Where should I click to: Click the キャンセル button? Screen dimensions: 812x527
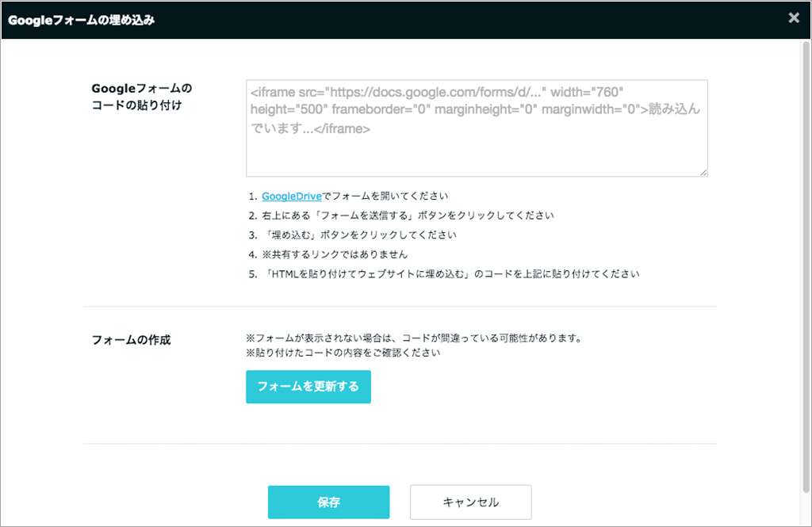click(471, 502)
